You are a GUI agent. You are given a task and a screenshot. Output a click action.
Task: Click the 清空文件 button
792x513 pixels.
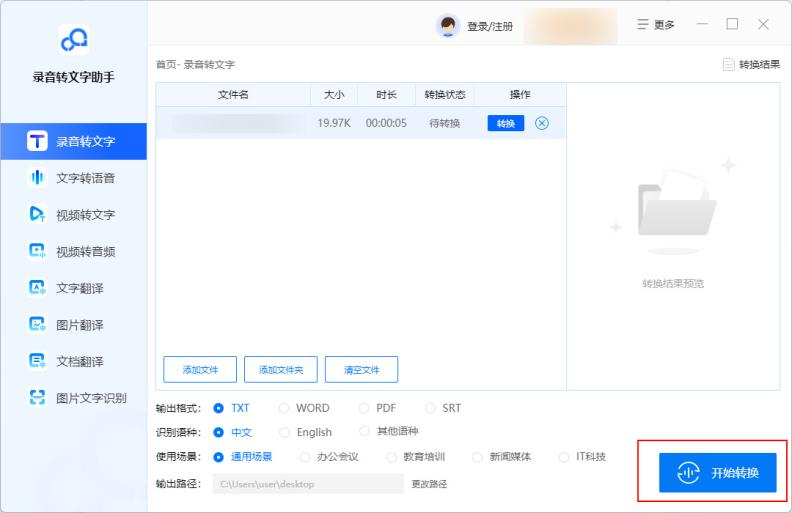(x=361, y=370)
